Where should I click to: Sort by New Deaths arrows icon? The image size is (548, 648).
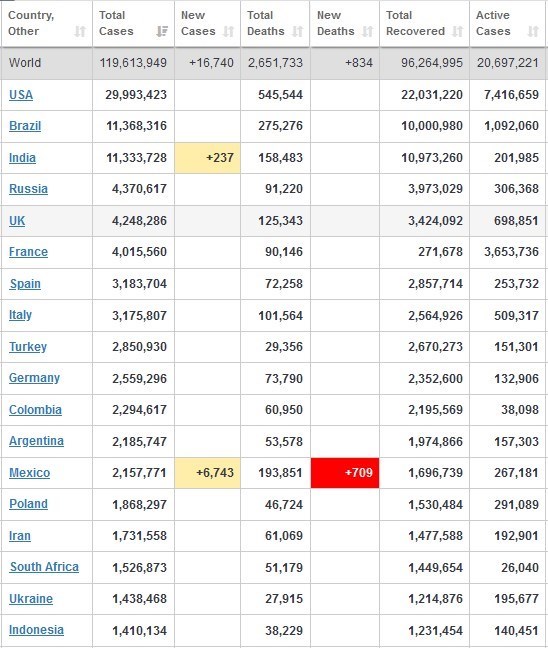click(367, 31)
